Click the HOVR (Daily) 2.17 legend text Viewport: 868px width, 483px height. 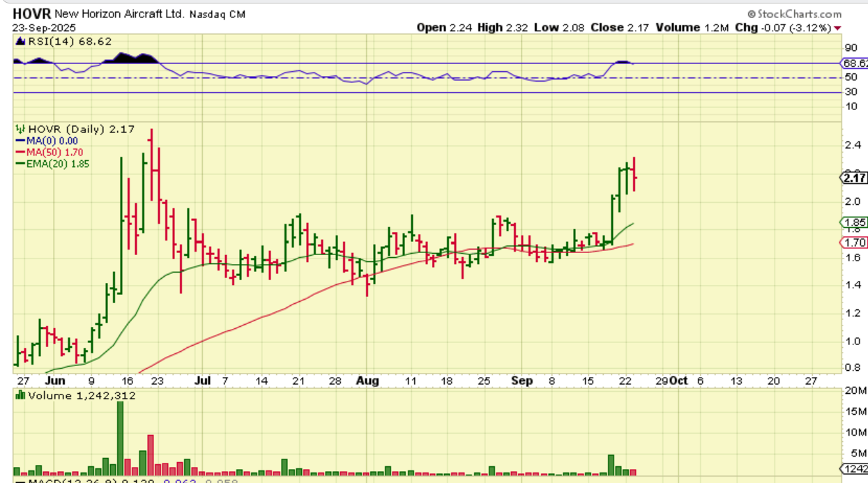coord(81,130)
